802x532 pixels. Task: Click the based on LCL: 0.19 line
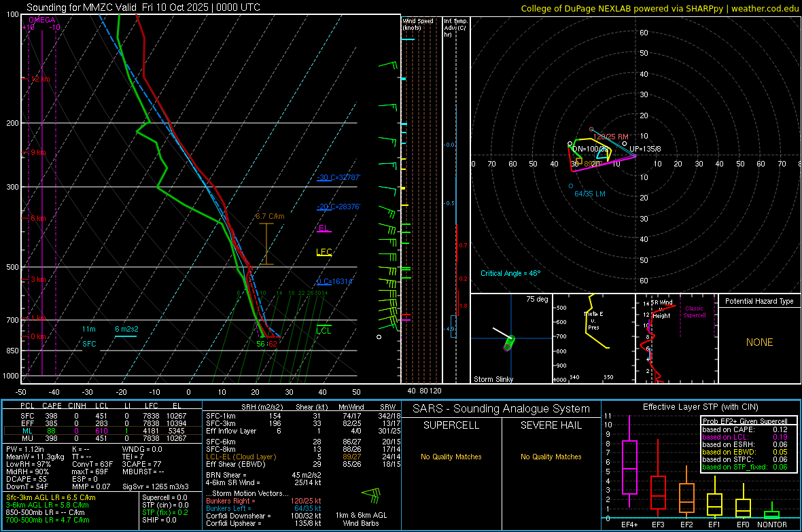point(745,437)
